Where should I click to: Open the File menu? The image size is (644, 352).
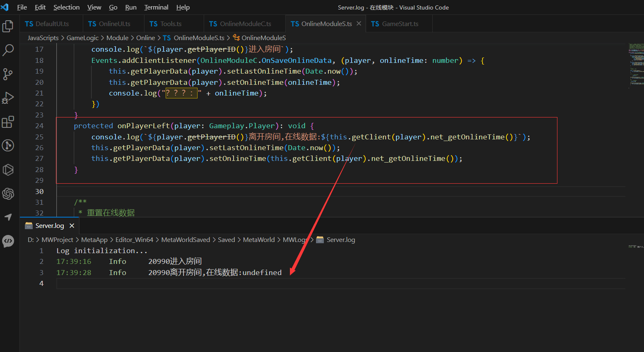coord(22,7)
